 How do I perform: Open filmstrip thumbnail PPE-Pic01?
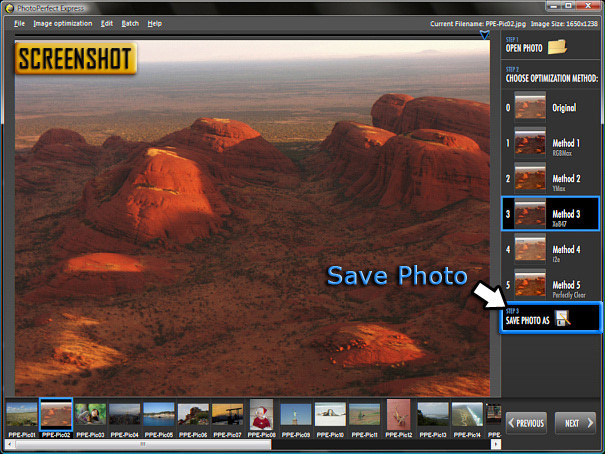click(22, 415)
